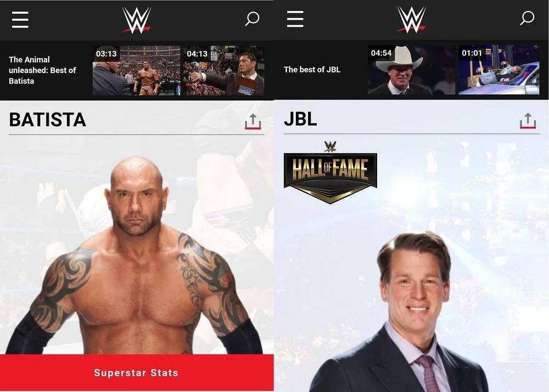Click the Superstar Stats button
Image resolution: width=549 pixels, height=392 pixels.
(x=137, y=373)
